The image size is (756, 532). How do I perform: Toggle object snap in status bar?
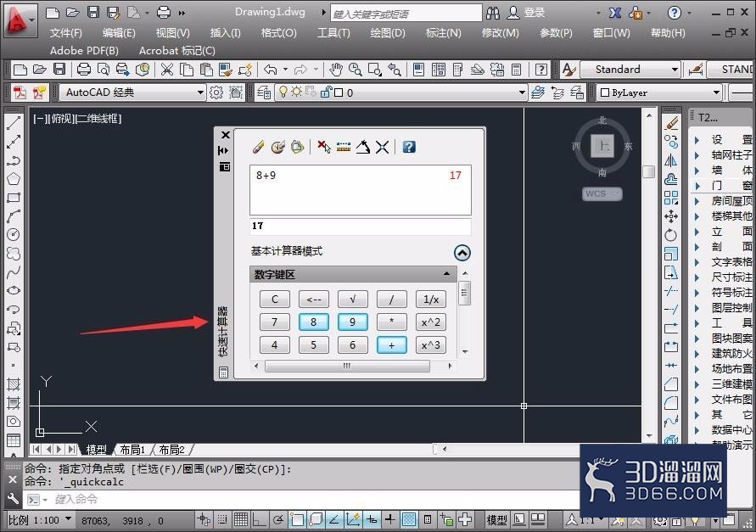(297, 519)
